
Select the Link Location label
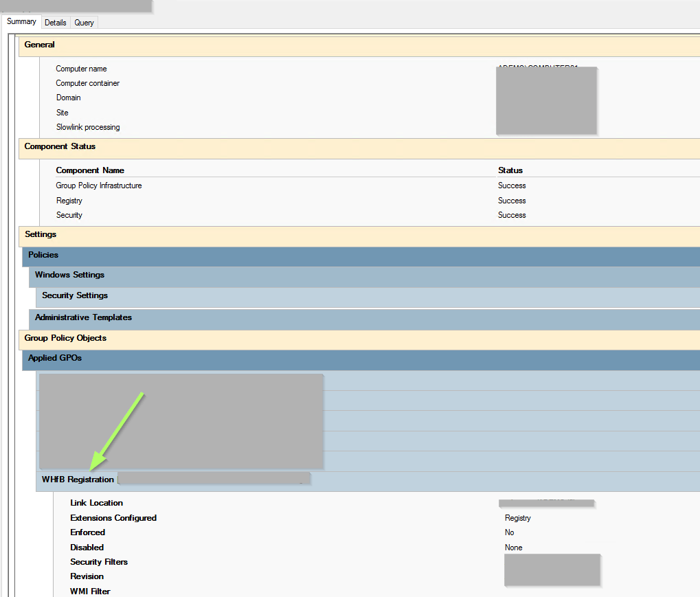pos(96,503)
